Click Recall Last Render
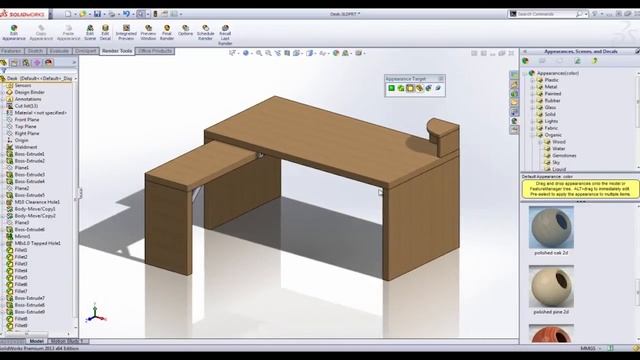The height and width of the screenshot is (360, 640). click(x=225, y=35)
